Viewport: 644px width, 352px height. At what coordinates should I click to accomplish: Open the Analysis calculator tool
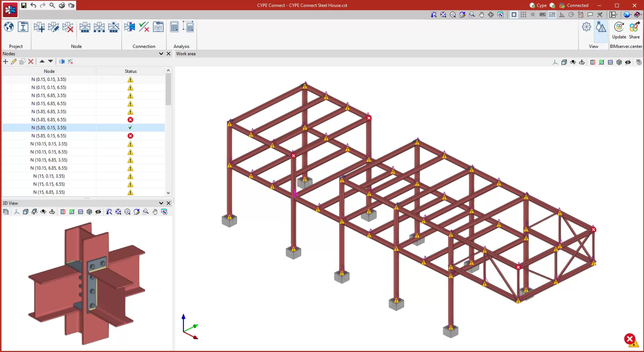pos(174,27)
